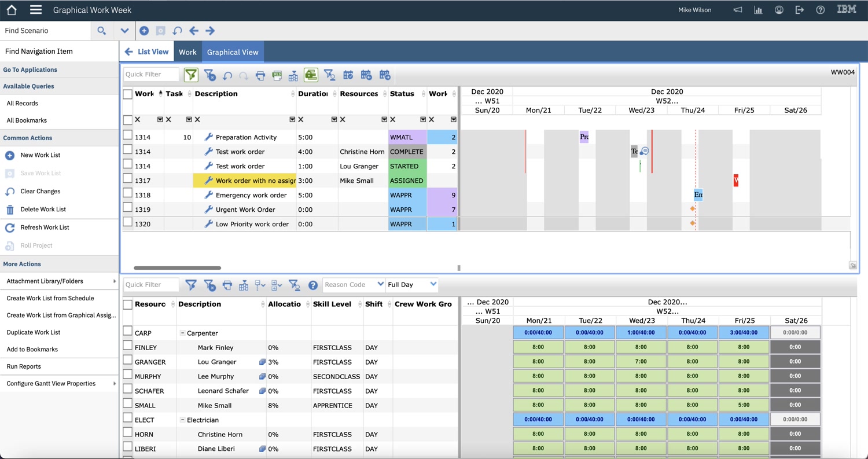The height and width of the screenshot is (459, 868).
Task: Click the work list Quick Filter field
Action: (151, 75)
